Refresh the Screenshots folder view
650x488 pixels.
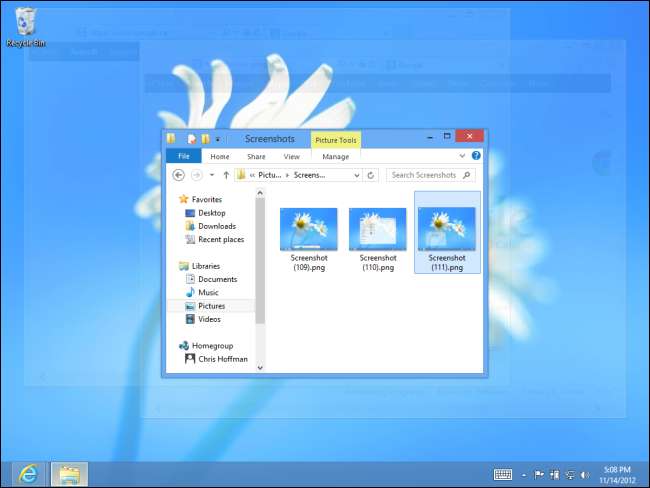click(x=372, y=175)
